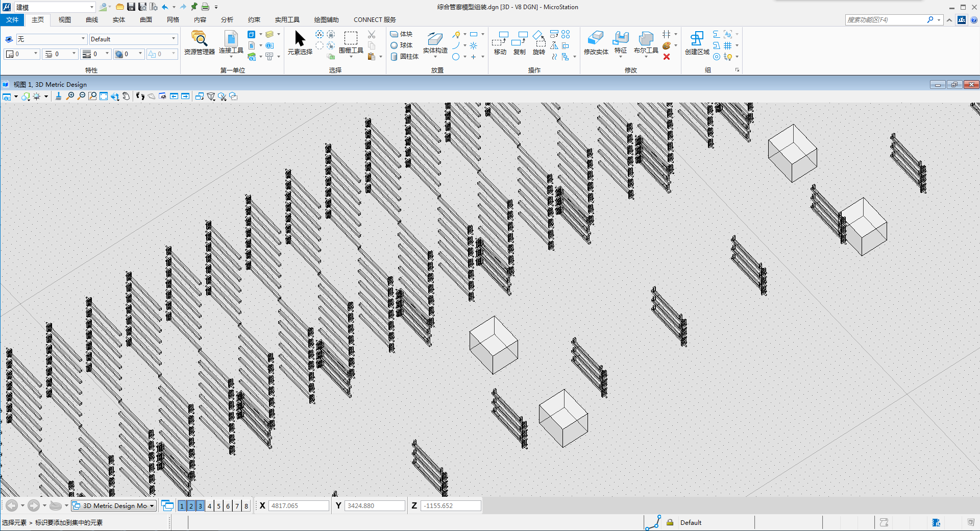Click the fit view icon in view toolbar
The height and width of the screenshot is (531, 980).
[x=104, y=96]
